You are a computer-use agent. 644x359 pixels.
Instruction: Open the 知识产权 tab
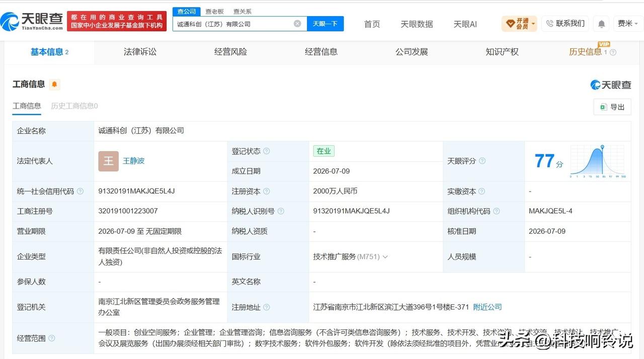(x=502, y=52)
